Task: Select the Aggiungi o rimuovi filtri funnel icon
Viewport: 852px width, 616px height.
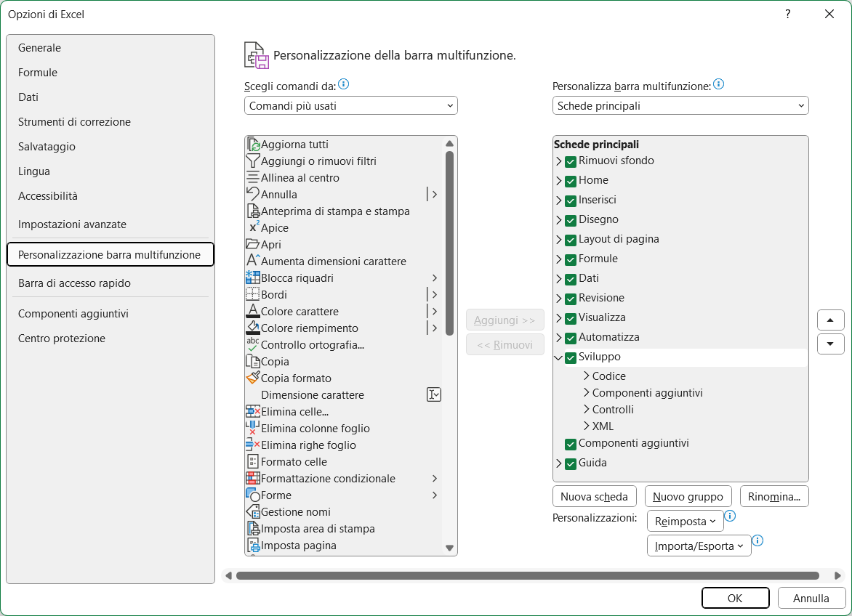Action: (x=253, y=161)
